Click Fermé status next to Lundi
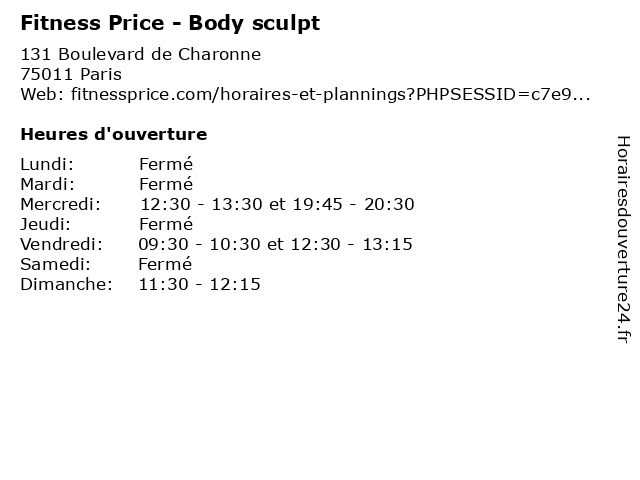The height and width of the screenshot is (480, 640). pyautogui.click(x=165, y=164)
